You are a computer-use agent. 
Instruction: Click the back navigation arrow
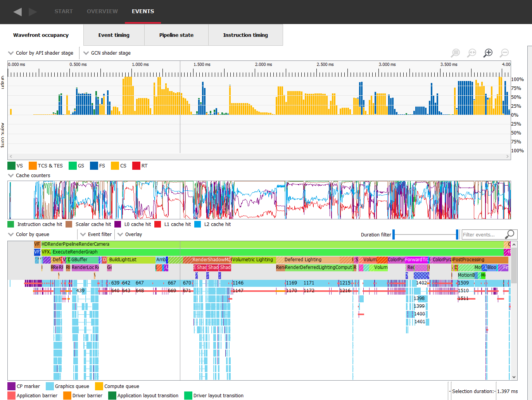pyautogui.click(x=17, y=12)
